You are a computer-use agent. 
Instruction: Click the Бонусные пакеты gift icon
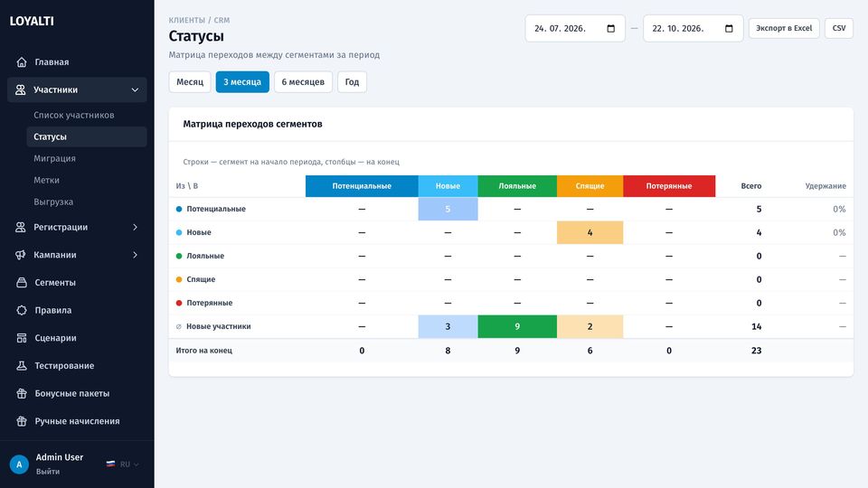click(22, 393)
